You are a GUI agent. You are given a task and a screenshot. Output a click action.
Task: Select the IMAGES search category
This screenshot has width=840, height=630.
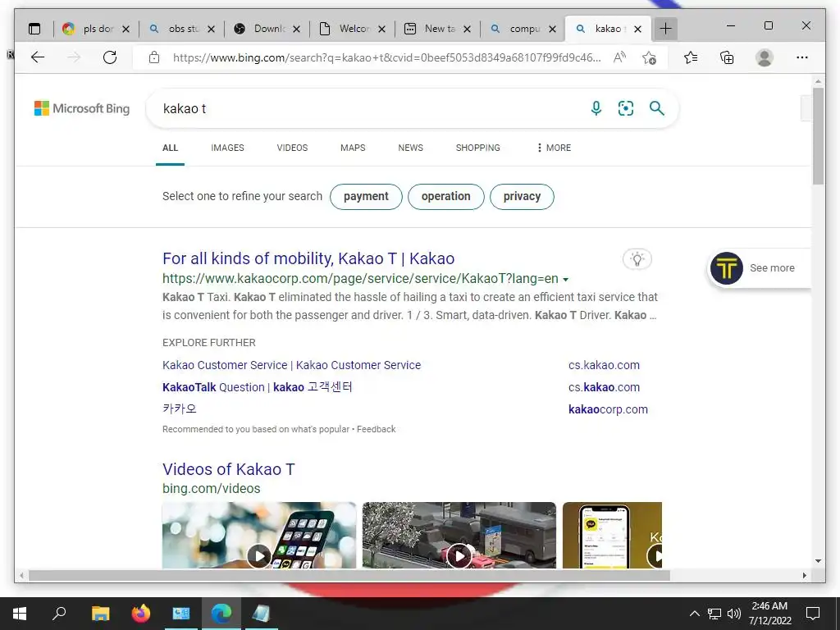tap(227, 148)
